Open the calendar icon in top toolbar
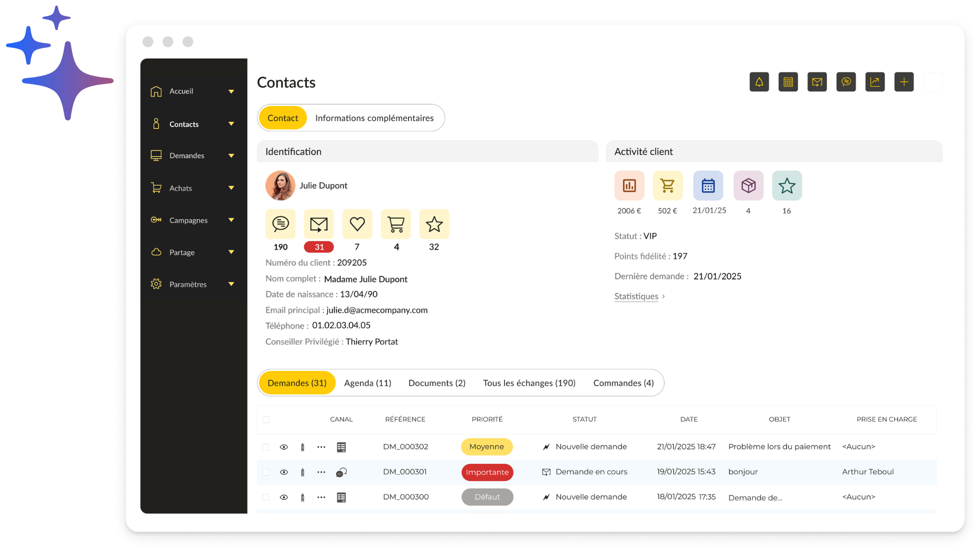Viewport: 980px width, 551px height. pyautogui.click(x=788, y=82)
